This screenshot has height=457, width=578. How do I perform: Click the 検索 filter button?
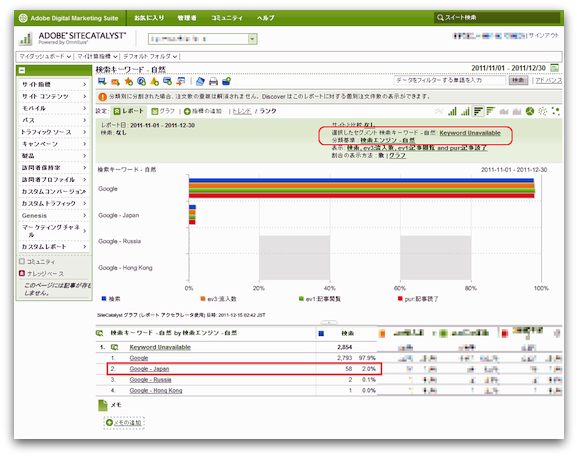pos(518,80)
